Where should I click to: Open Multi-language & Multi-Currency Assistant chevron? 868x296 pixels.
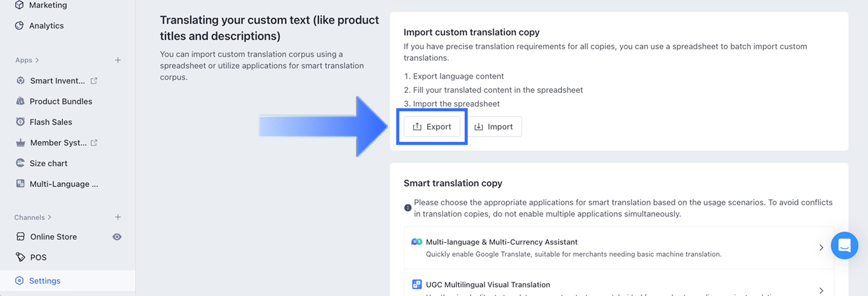tap(821, 248)
